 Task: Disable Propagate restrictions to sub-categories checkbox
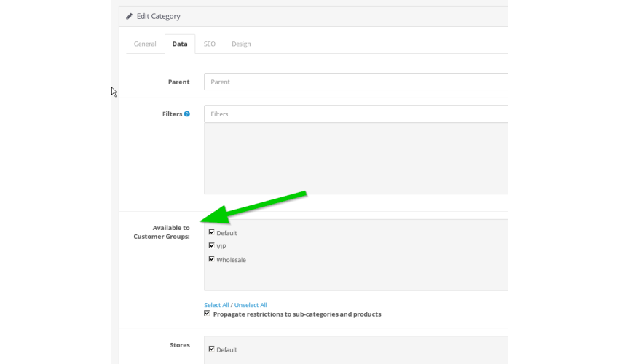(207, 314)
